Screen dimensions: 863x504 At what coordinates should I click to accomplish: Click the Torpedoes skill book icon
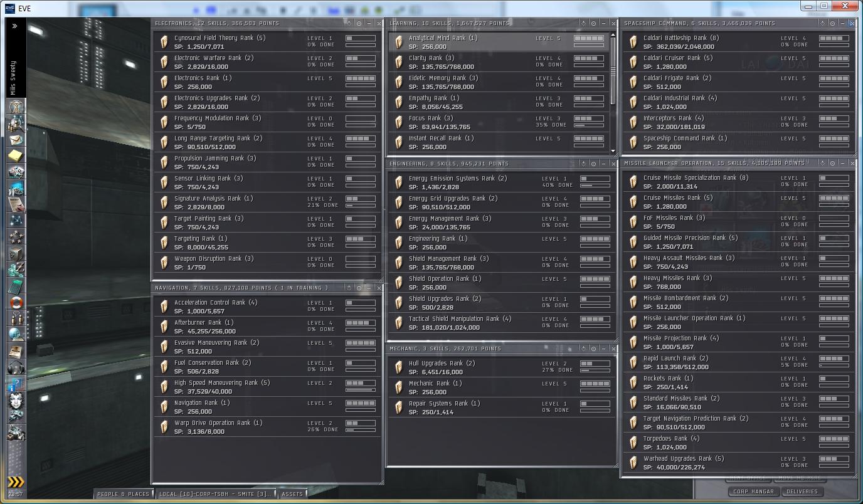point(633,443)
